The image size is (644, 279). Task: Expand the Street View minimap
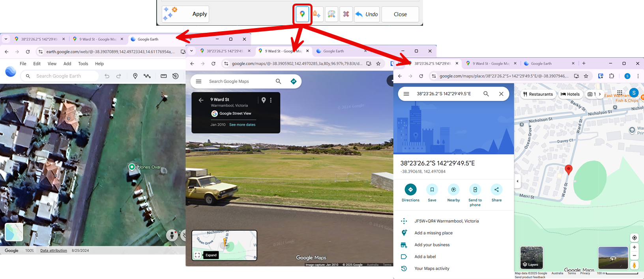(197, 255)
